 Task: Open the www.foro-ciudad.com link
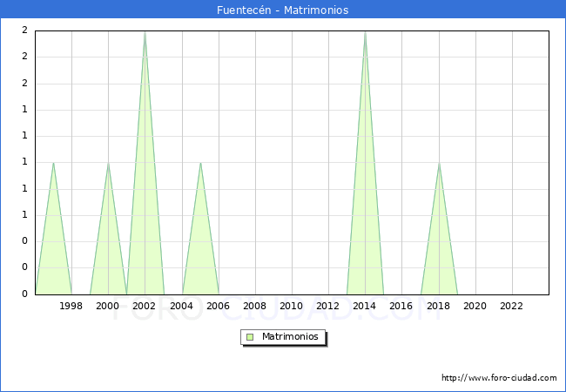point(499,378)
